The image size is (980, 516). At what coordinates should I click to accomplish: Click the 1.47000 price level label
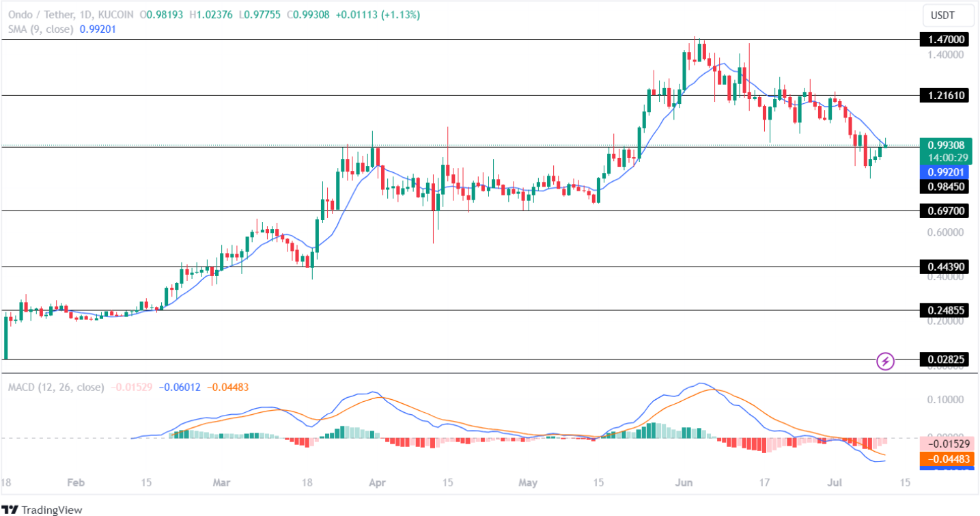946,40
